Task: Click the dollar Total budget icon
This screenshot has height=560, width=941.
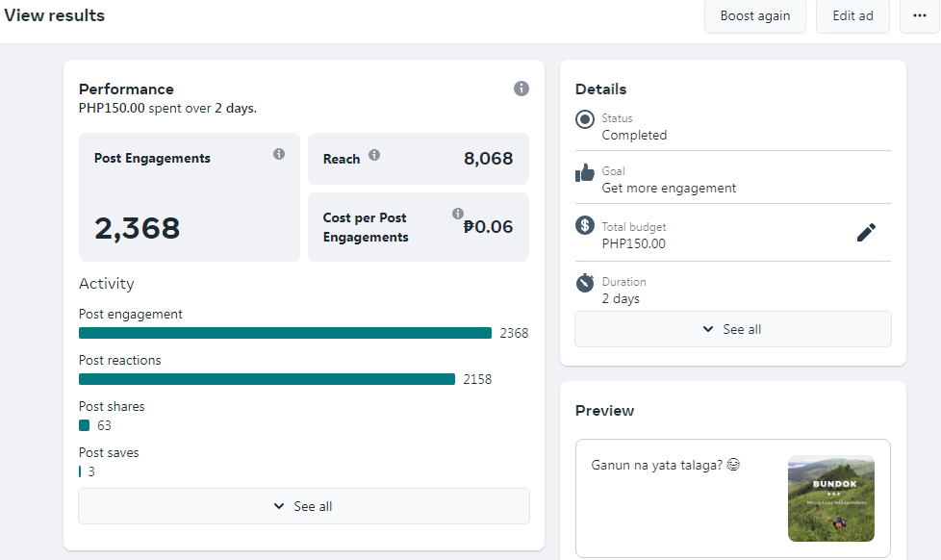Action: click(x=585, y=226)
